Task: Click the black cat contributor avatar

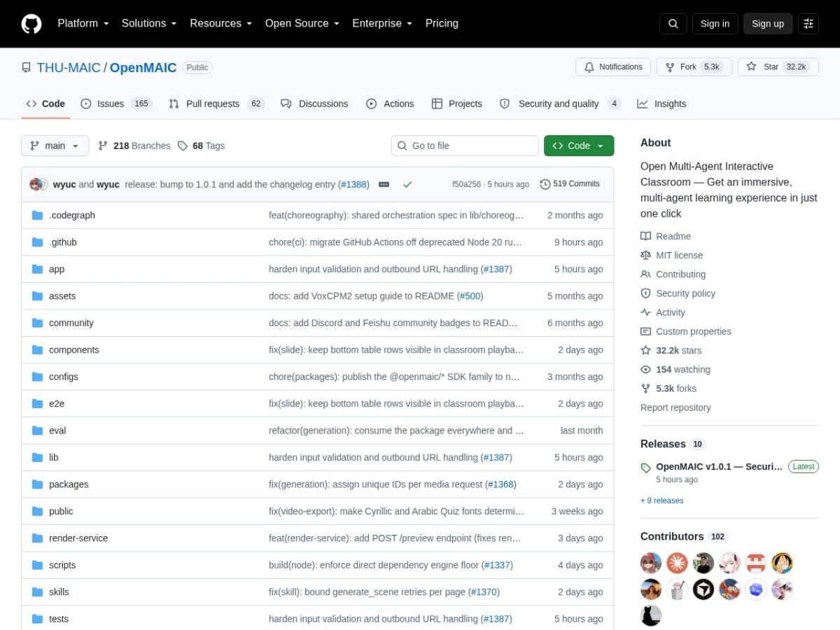Action: pyautogui.click(x=651, y=615)
